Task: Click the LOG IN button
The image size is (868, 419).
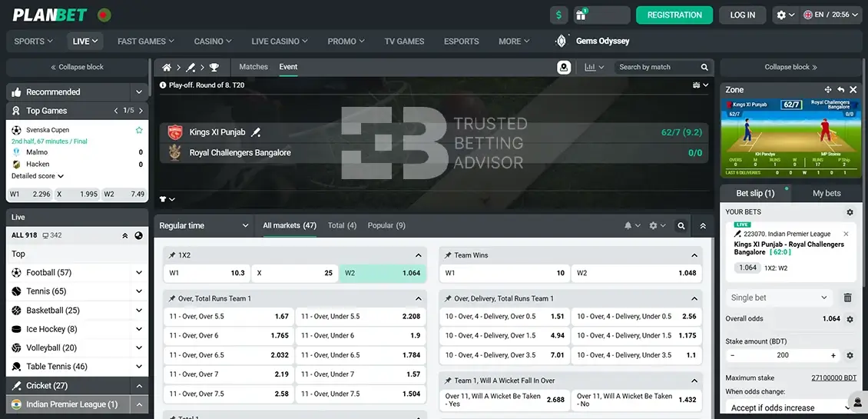Action: (742, 15)
